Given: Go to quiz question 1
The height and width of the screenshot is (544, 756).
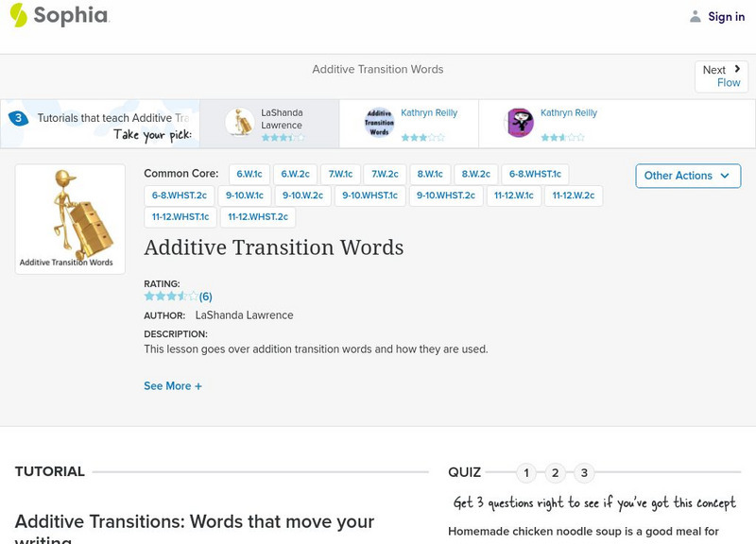Looking at the screenshot, I should (526, 472).
